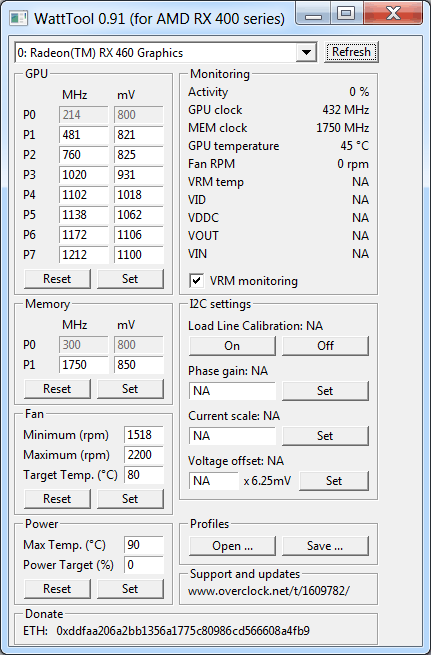
Task: Focus the GPU P3 mV field showing 931
Action: pos(138,175)
